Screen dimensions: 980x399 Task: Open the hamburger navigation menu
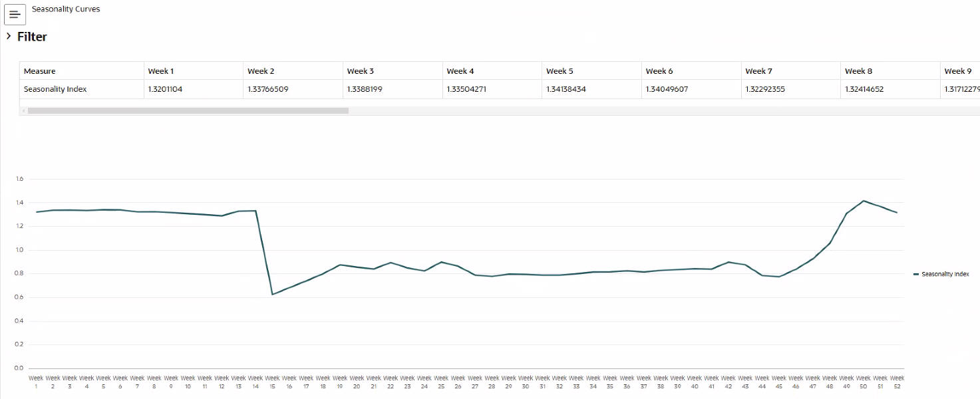pyautogui.click(x=15, y=14)
